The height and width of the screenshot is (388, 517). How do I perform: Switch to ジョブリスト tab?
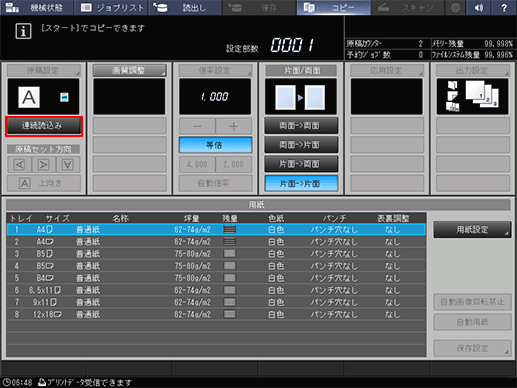point(112,8)
